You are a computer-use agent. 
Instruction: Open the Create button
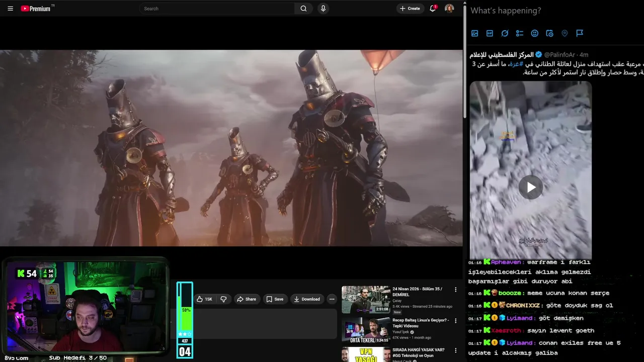pos(410,9)
